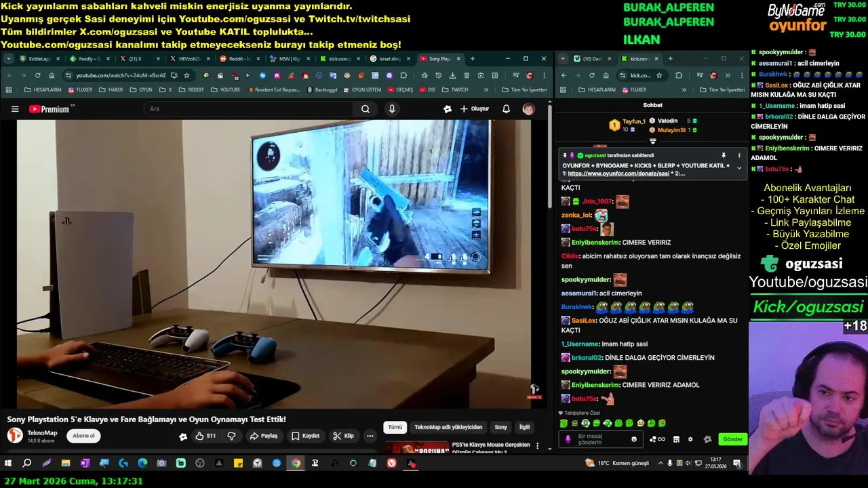Reload the page in the Kick window
Viewport: 868px width, 488px height.
[x=591, y=75]
